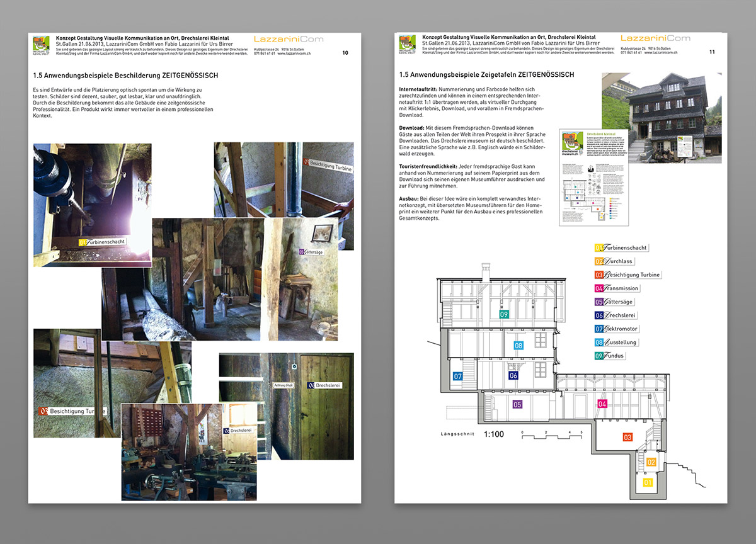Click the Drechslerei Kleintal logo on page 10

[x=41, y=45]
